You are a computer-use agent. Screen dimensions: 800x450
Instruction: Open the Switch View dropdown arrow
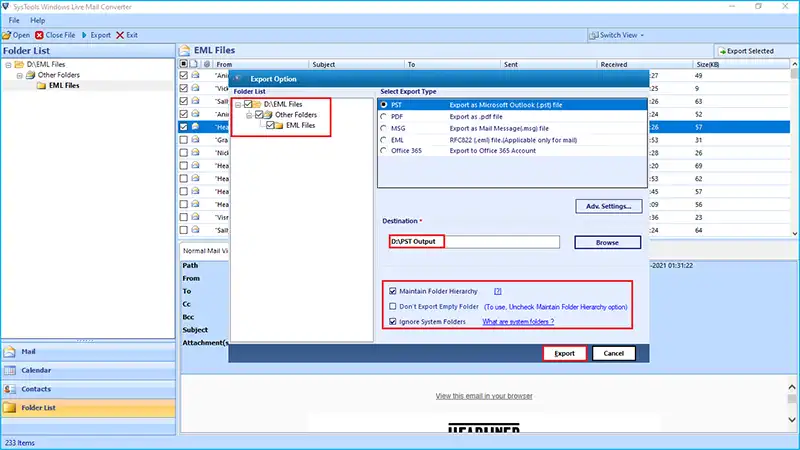click(x=642, y=36)
